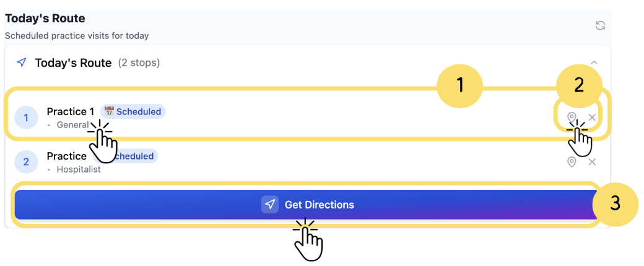Remove Practice 1 from the route

tap(593, 118)
